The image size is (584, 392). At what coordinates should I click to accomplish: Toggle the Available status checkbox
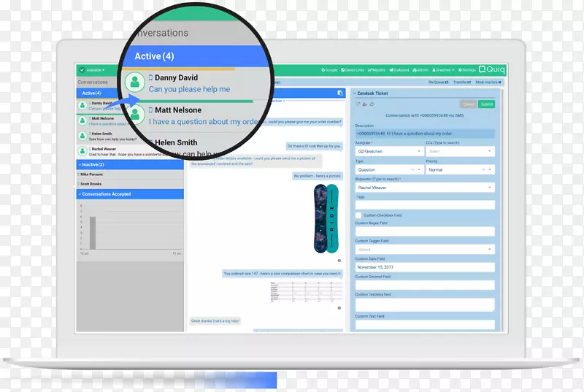click(x=83, y=70)
